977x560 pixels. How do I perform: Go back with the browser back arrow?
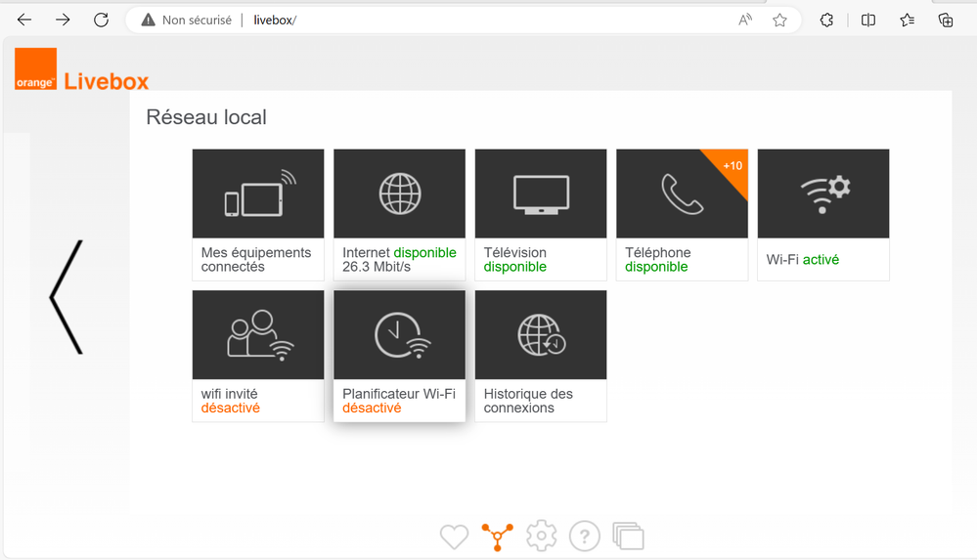pyautogui.click(x=24, y=20)
